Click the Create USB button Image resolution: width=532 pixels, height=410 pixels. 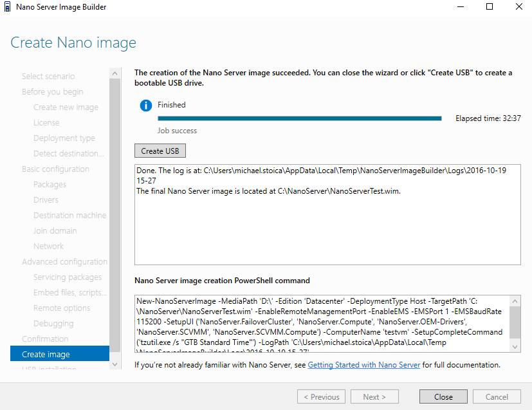click(x=160, y=151)
